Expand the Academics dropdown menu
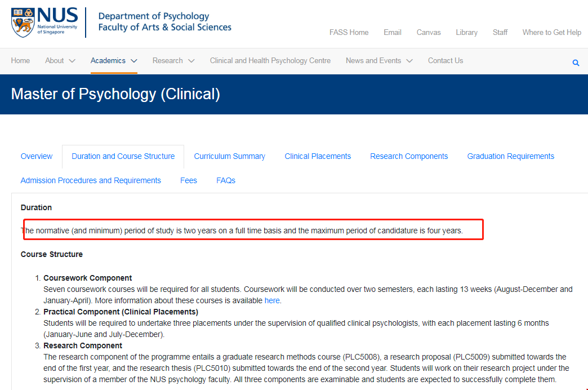 click(114, 61)
